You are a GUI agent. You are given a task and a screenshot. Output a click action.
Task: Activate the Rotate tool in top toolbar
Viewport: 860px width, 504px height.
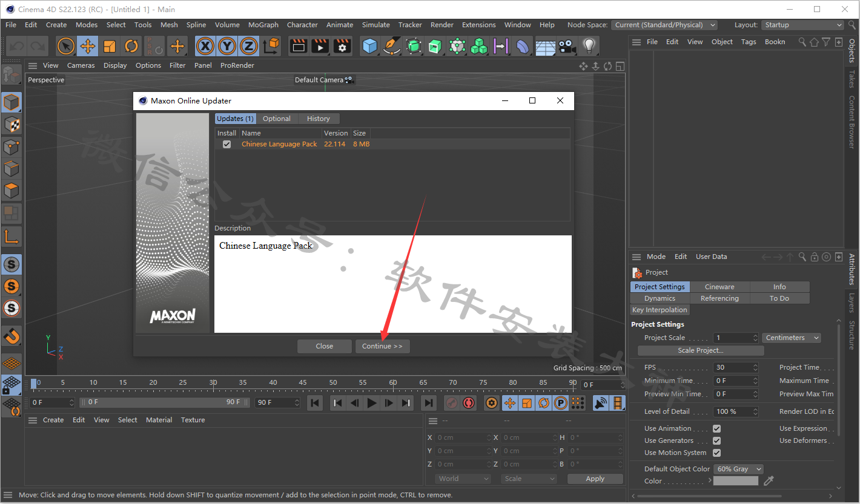131,46
